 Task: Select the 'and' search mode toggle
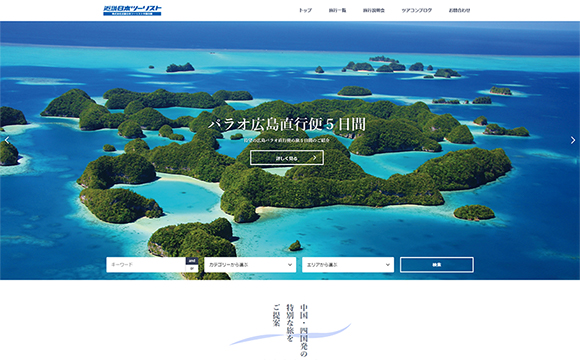[x=192, y=261]
